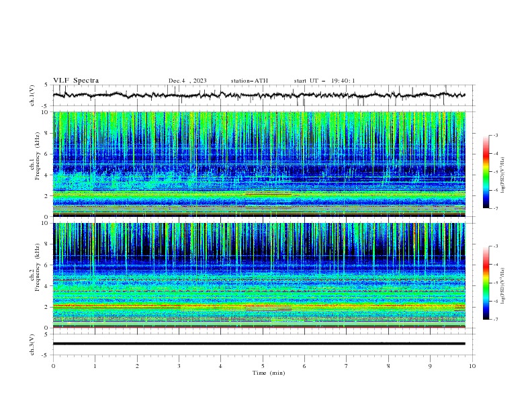Select the "start UT = 19:40: 1" text

click(324, 81)
